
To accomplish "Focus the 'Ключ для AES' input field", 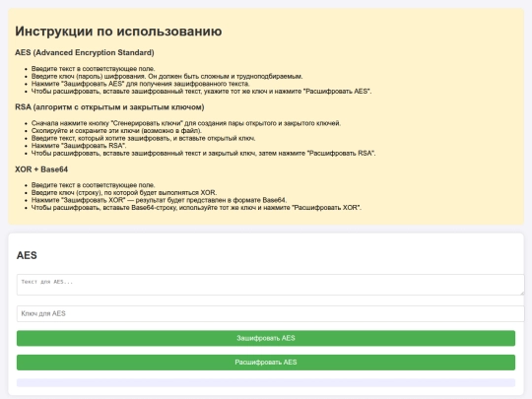I will 270,313.
